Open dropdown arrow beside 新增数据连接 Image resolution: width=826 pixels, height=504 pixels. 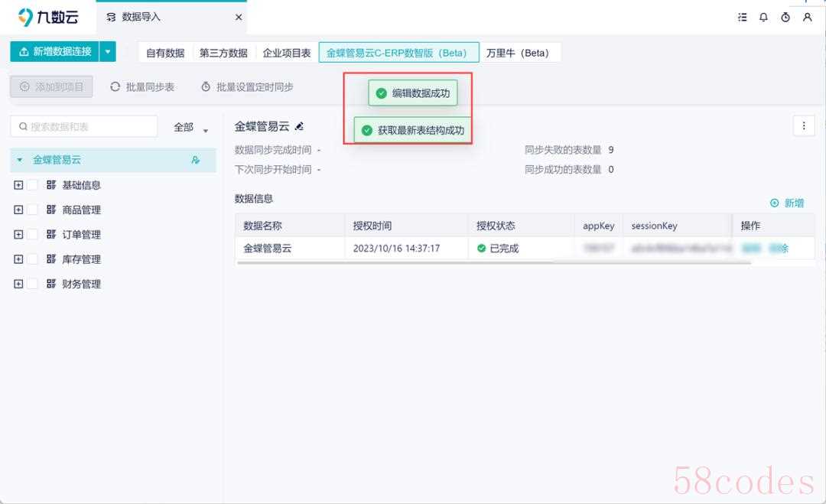click(x=108, y=51)
